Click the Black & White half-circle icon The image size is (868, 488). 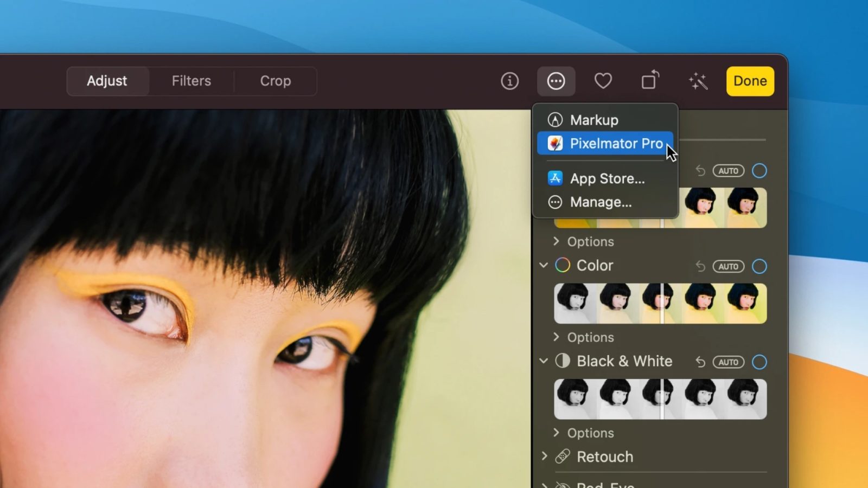click(563, 361)
